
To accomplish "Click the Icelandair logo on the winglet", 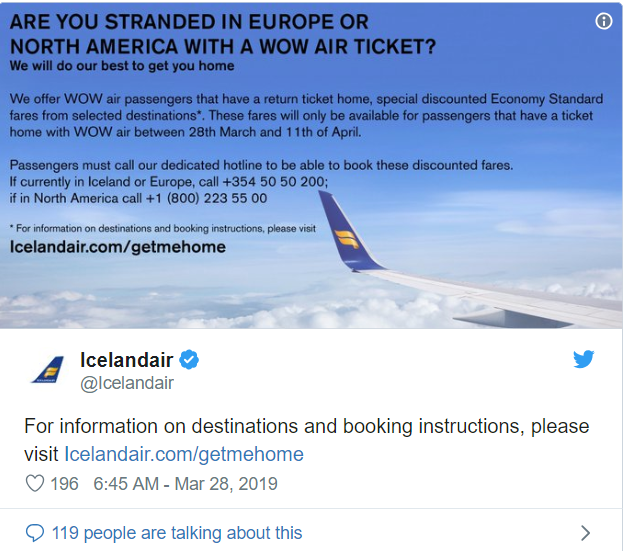I will pyautogui.click(x=346, y=239).
